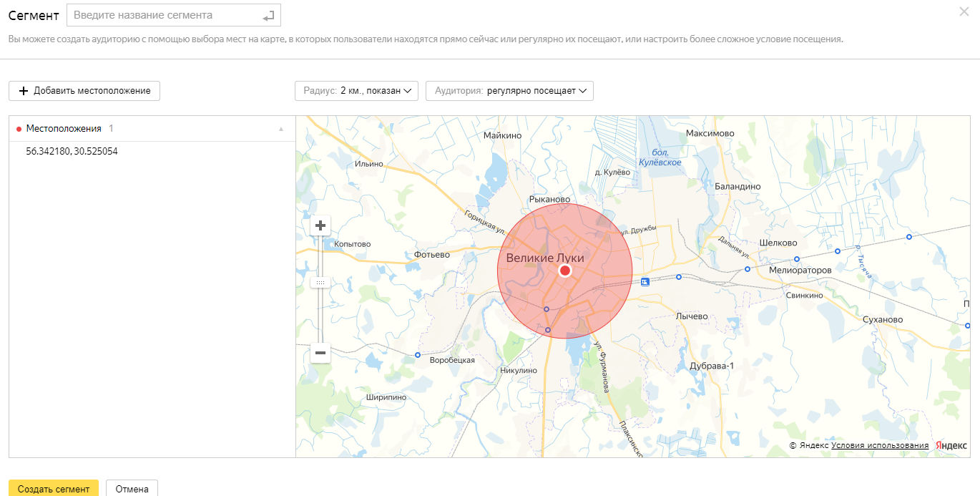Click Добавить местоположение button
The height and width of the screenshot is (496, 980).
pos(84,91)
